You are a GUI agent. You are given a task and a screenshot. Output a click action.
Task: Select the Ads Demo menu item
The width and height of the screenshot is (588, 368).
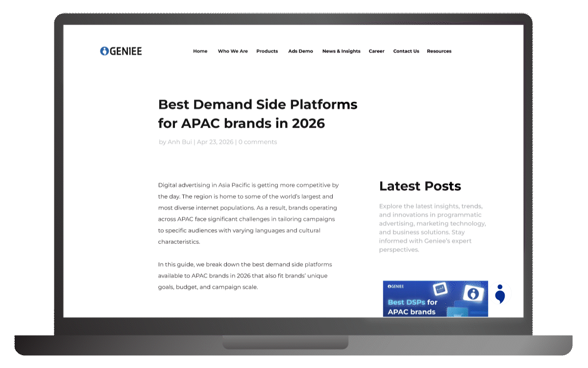300,51
